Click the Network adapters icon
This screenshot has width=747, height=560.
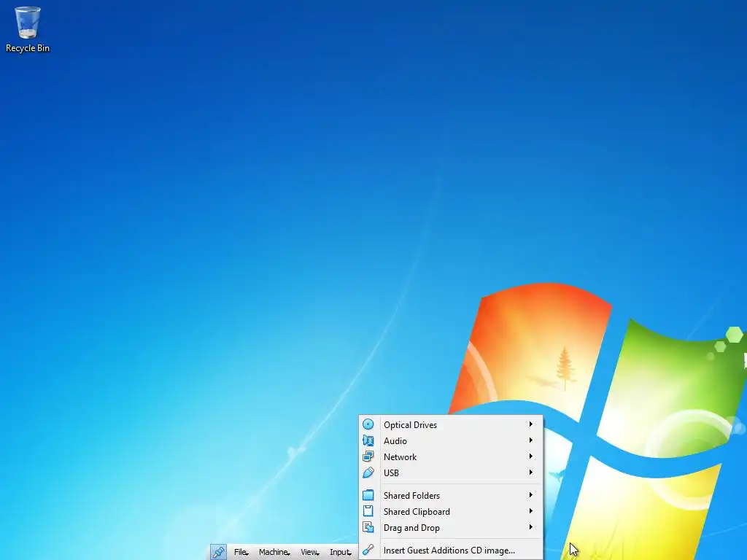(368, 456)
